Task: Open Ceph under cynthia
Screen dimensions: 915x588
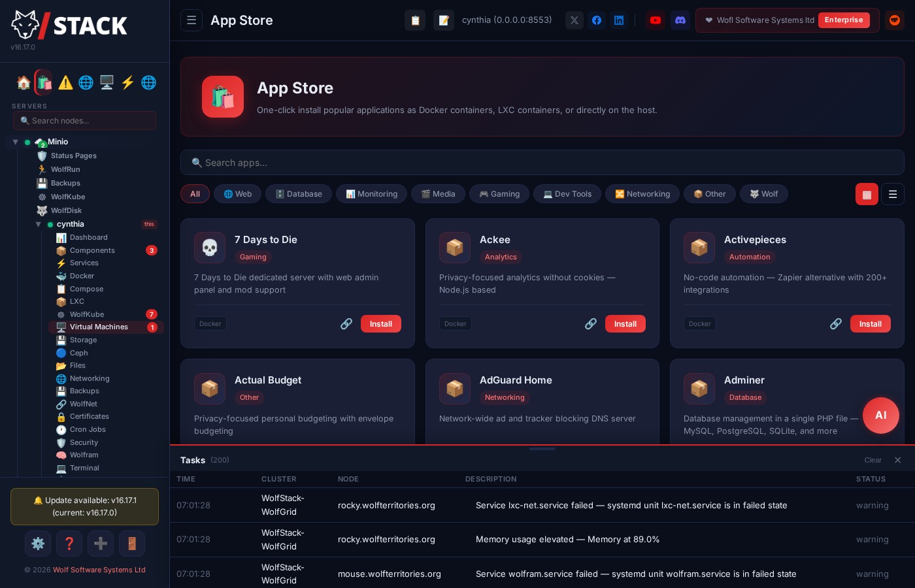Action: coord(107,353)
